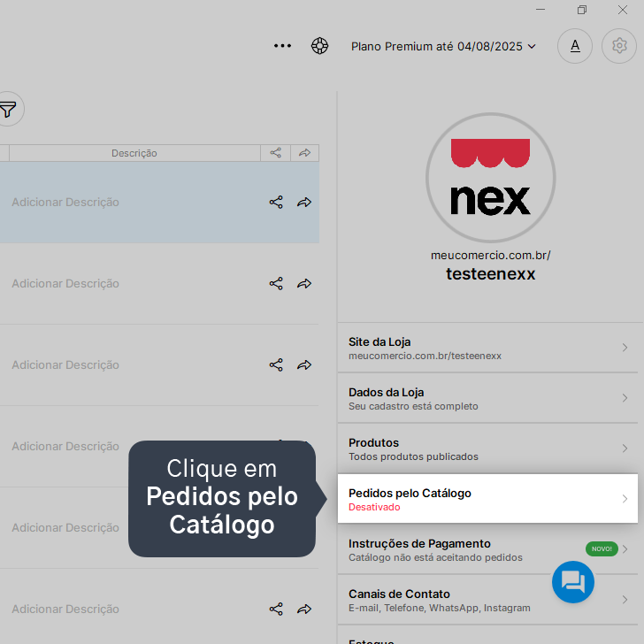The width and height of the screenshot is (644, 644).
Task: Click Adicionar Descrição in the bottom row
Action: click(x=65, y=609)
